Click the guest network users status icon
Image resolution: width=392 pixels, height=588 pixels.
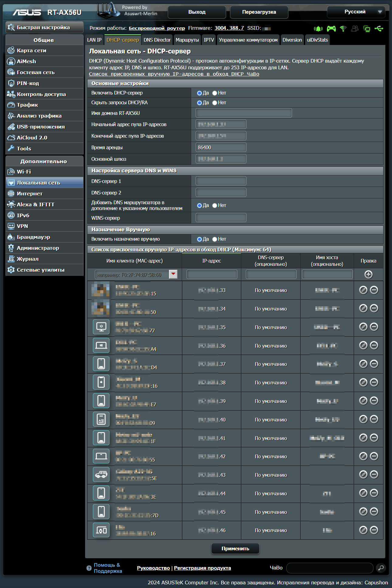355,29
